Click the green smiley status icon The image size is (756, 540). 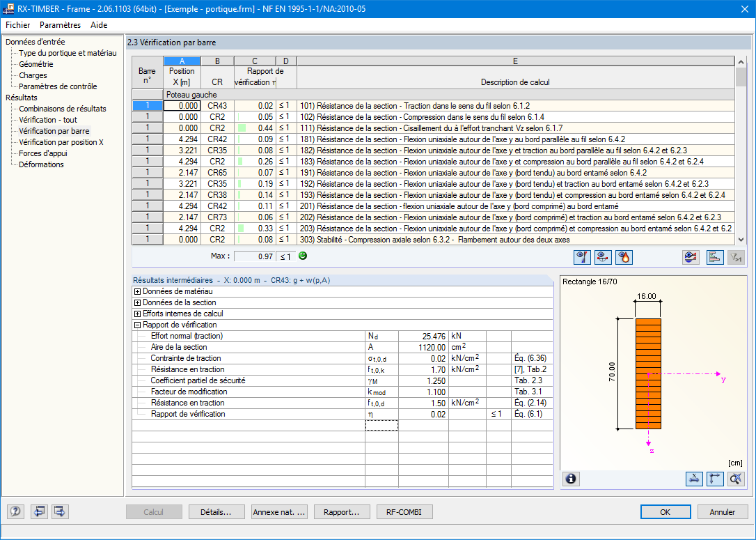coord(303,256)
